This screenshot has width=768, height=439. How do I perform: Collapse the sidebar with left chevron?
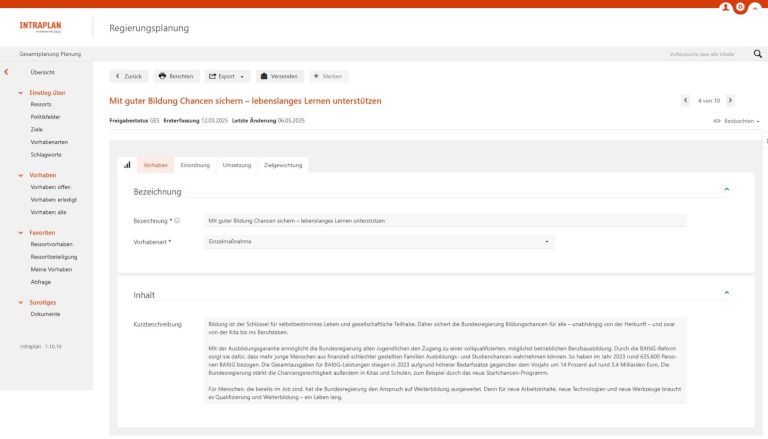point(6,73)
